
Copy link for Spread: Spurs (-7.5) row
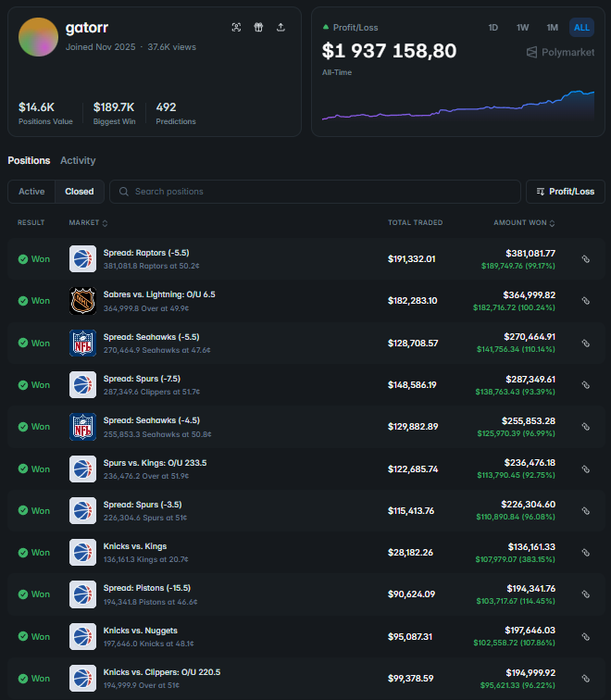click(x=586, y=385)
